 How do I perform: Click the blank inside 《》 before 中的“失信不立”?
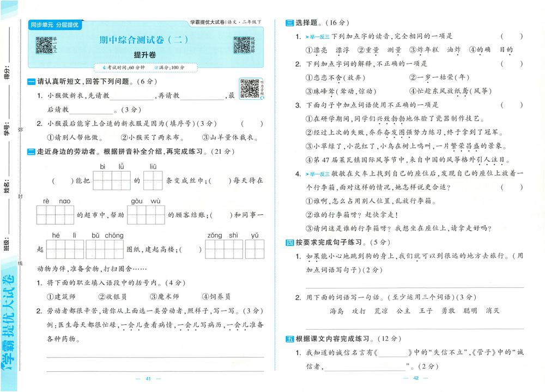point(393,353)
